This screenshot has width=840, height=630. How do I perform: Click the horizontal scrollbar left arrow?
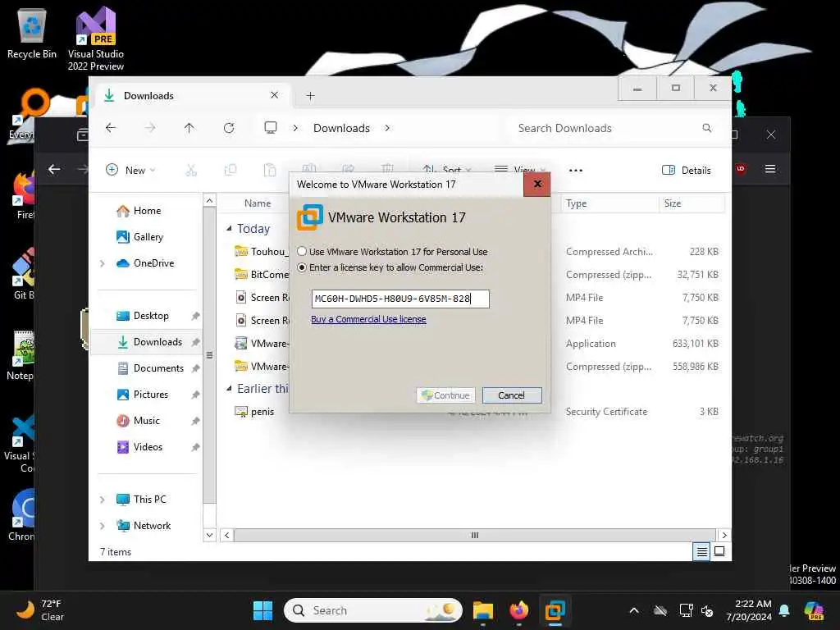coord(227,535)
